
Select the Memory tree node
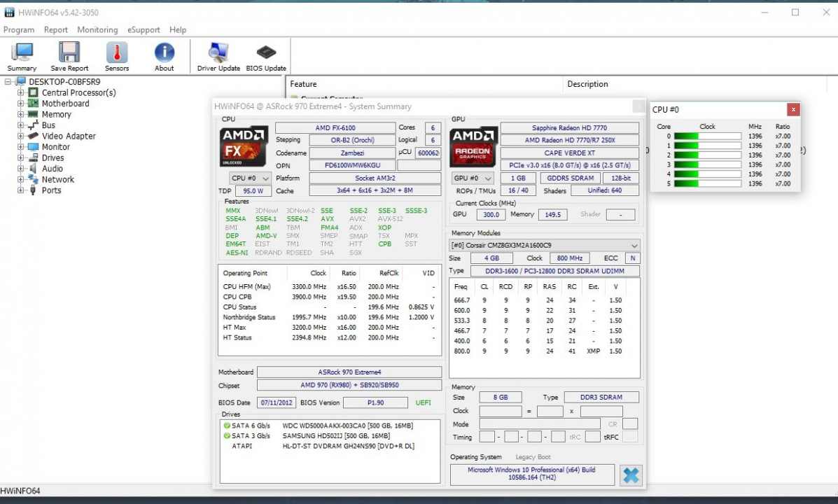coord(56,114)
